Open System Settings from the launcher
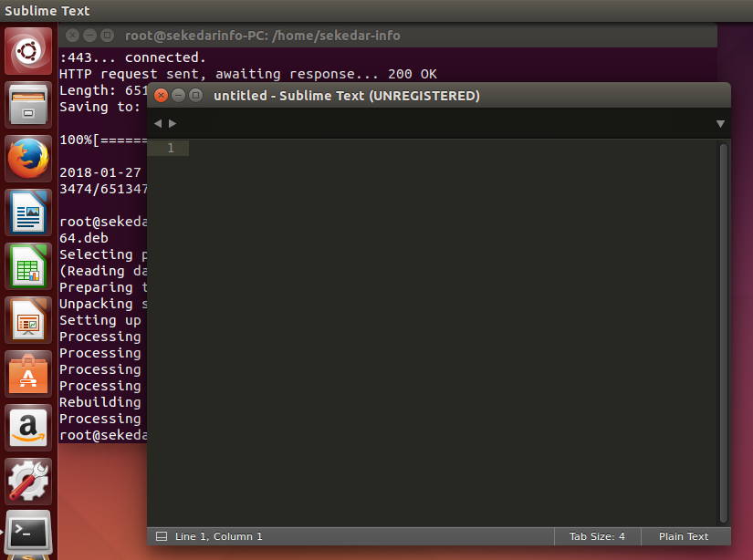Screen dimensions: 753x560 (27, 481)
